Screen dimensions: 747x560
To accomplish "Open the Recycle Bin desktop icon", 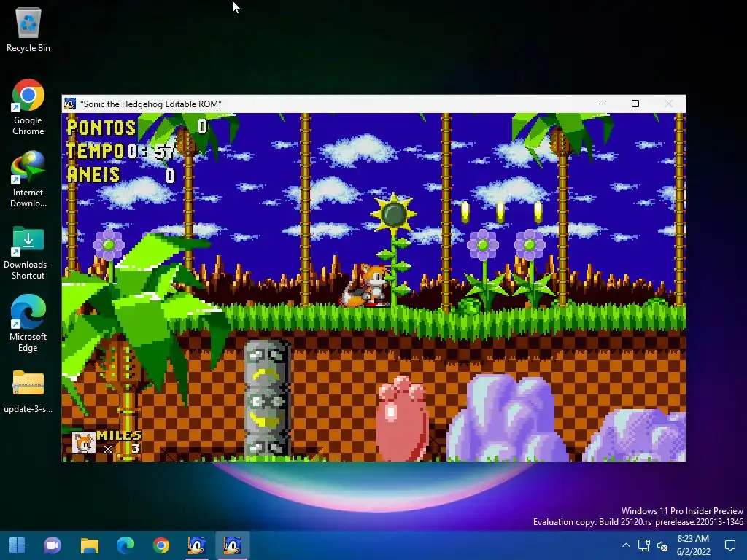I will pyautogui.click(x=28, y=29).
